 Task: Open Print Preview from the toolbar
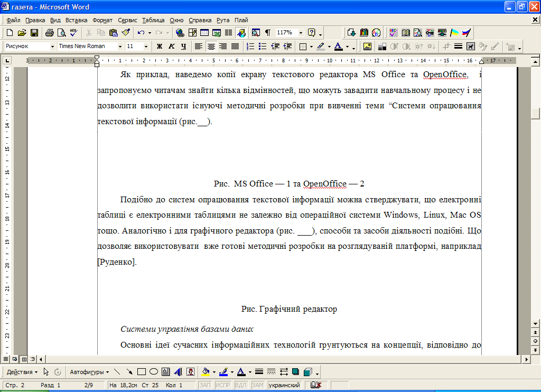click(61, 33)
